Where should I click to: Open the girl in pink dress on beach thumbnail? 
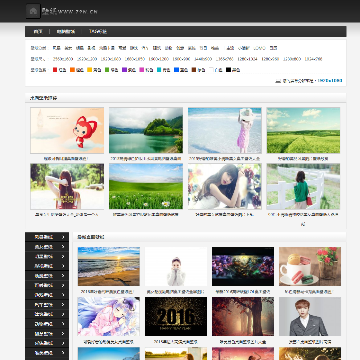pos(225,130)
